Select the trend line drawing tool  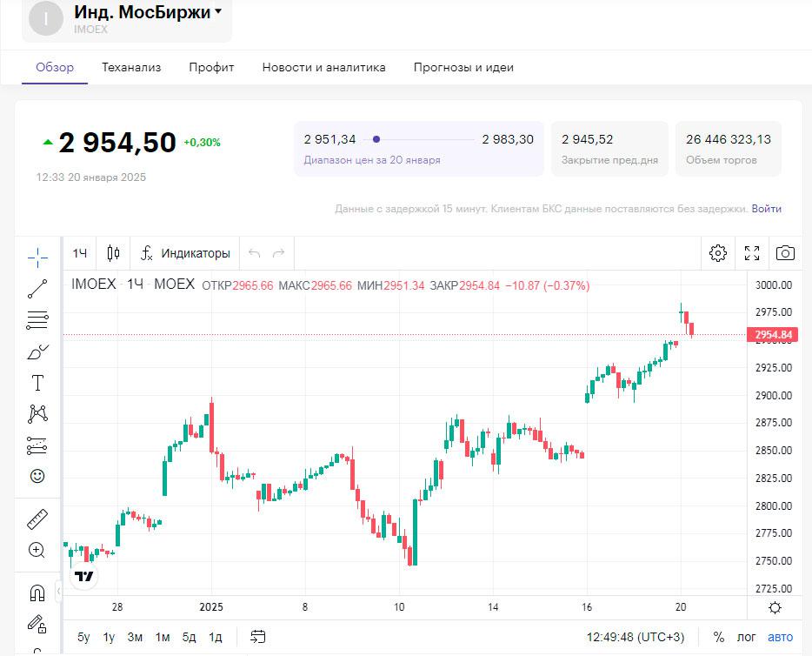point(37,289)
